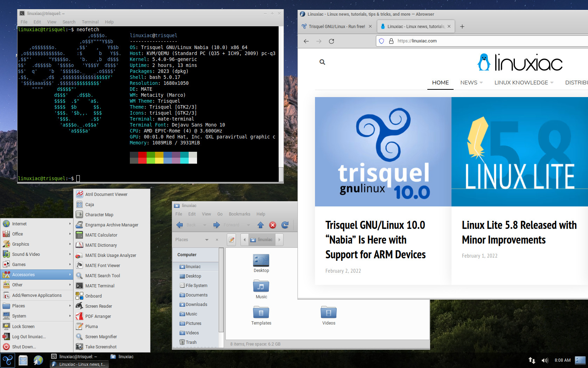Open the Go menu in Caja

pyautogui.click(x=220, y=214)
